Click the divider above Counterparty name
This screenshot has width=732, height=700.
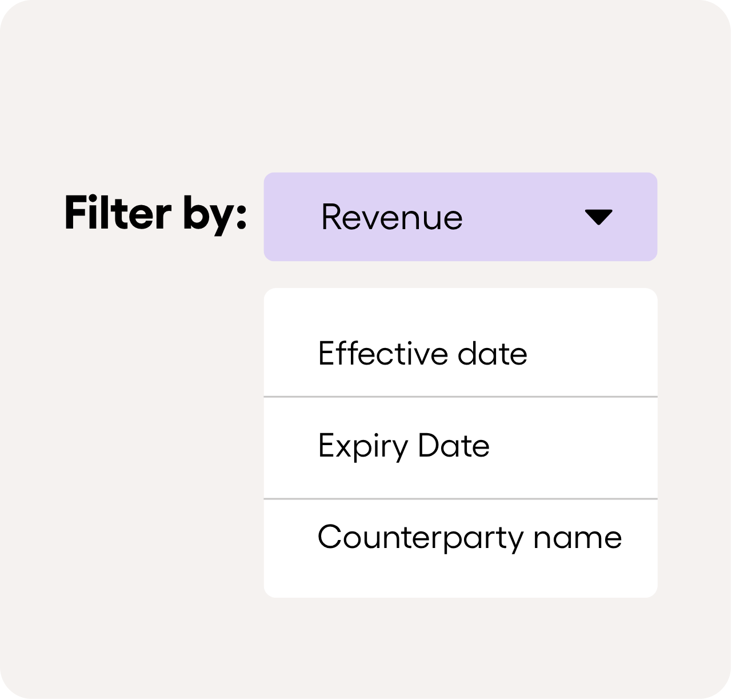tap(460, 499)
